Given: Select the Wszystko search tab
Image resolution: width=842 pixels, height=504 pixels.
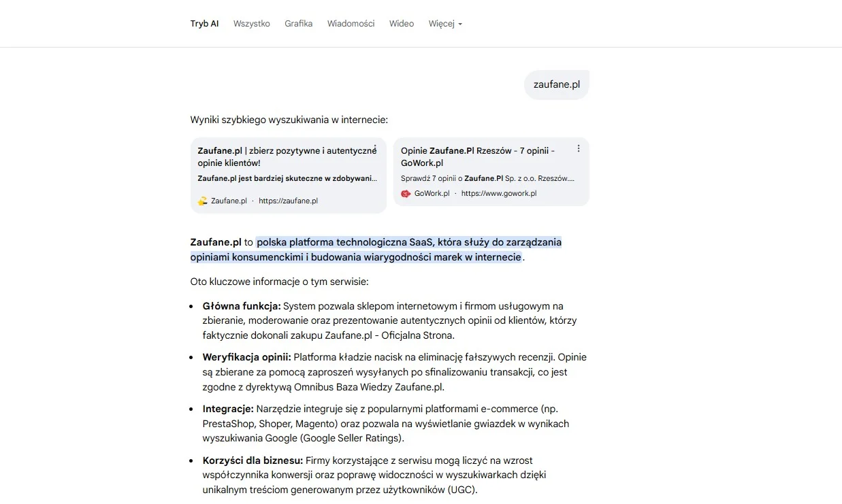Looking at the screenshot, I should click(x=251, y=24).
